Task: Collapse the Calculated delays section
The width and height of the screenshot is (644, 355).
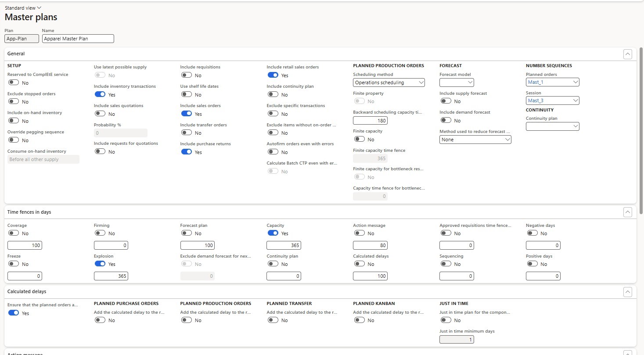Action: pos(628,292)
